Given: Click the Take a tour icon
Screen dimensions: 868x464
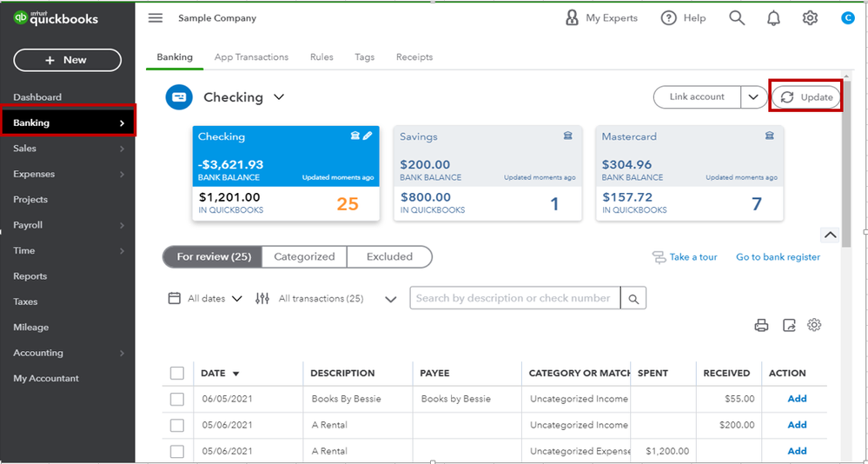Looking at the screenshot, I should coord(659,257).
